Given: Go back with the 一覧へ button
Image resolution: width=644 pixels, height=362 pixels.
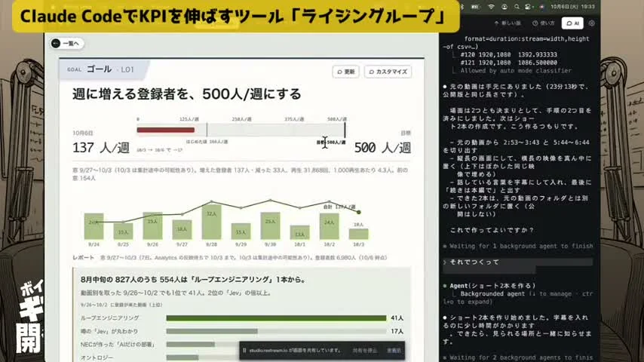Looking at the screenshot, I should click(67, 43).
